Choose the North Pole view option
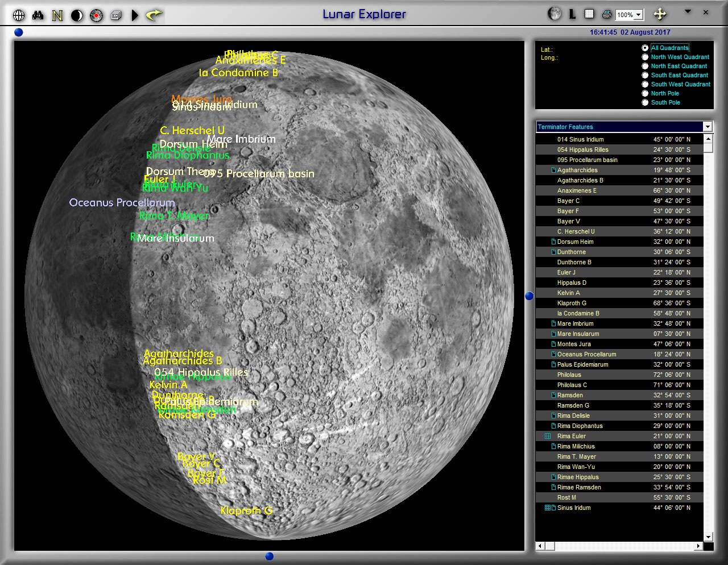Image resolution: width=728 pixels, height=565 pixels. (645, 93)
